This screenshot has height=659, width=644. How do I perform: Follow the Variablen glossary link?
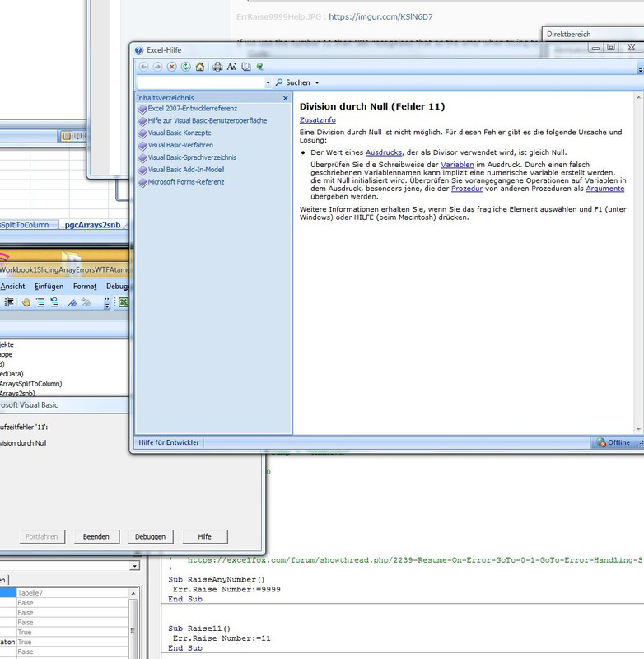457,165
